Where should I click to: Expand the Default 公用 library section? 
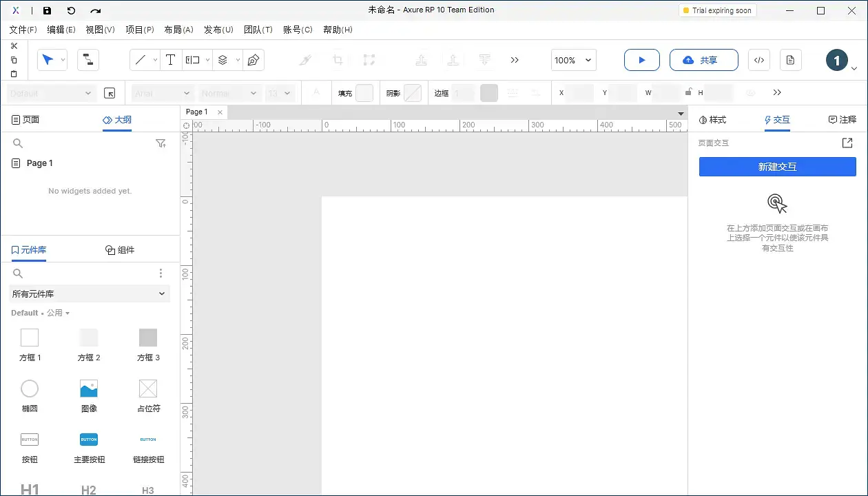click(40, 312)
